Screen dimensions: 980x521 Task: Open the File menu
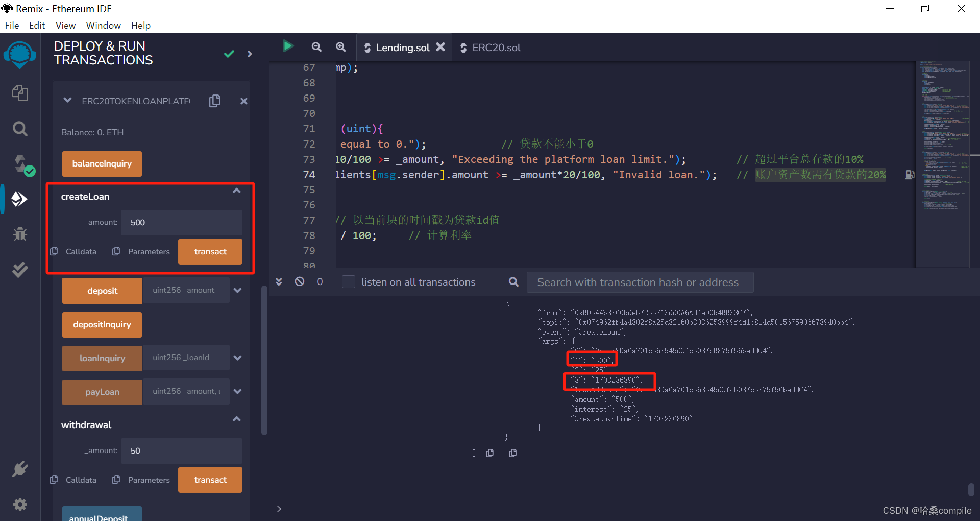point(12,25)
